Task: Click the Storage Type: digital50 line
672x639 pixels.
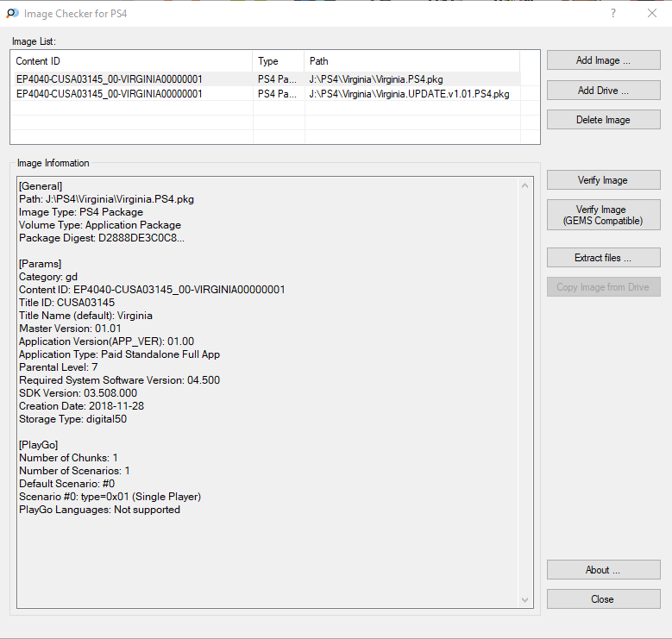Action: (x=72, y=419)
